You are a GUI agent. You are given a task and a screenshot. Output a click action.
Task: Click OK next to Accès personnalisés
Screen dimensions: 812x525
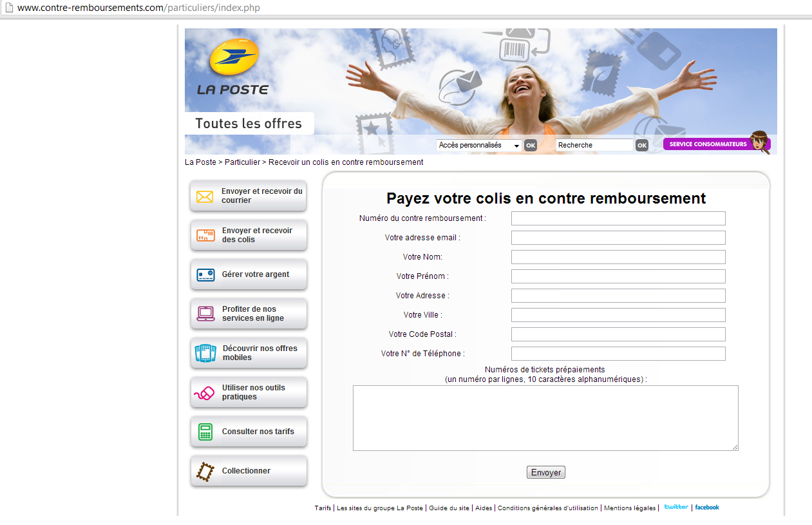tap(530, 146)
